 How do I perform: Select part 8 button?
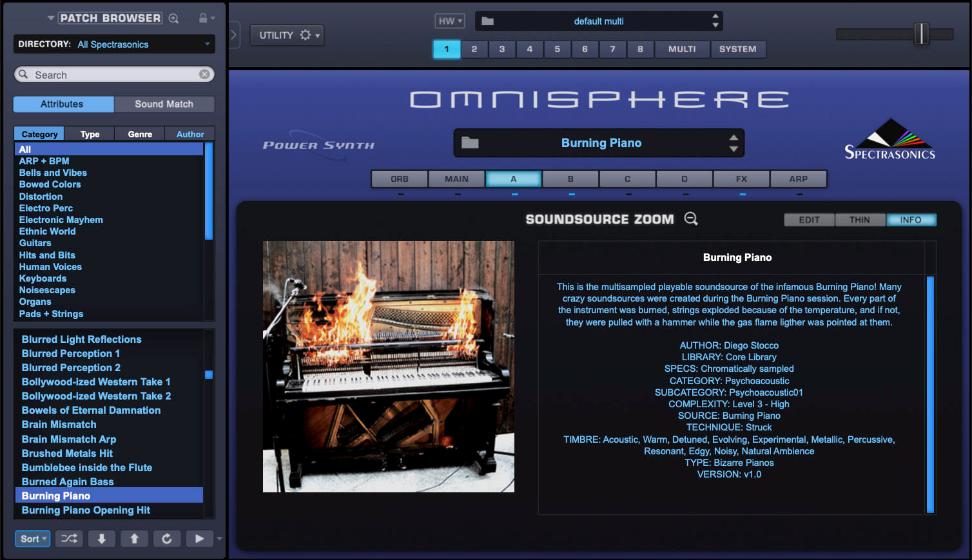(x=640, y=49)
